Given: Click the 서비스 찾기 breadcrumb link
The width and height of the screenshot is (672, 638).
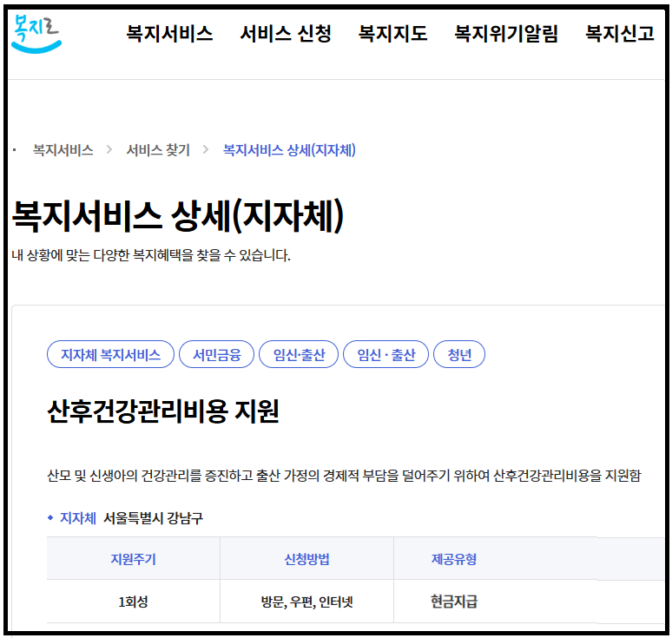Looking at the screenshot, I should (x=158, y=150).
